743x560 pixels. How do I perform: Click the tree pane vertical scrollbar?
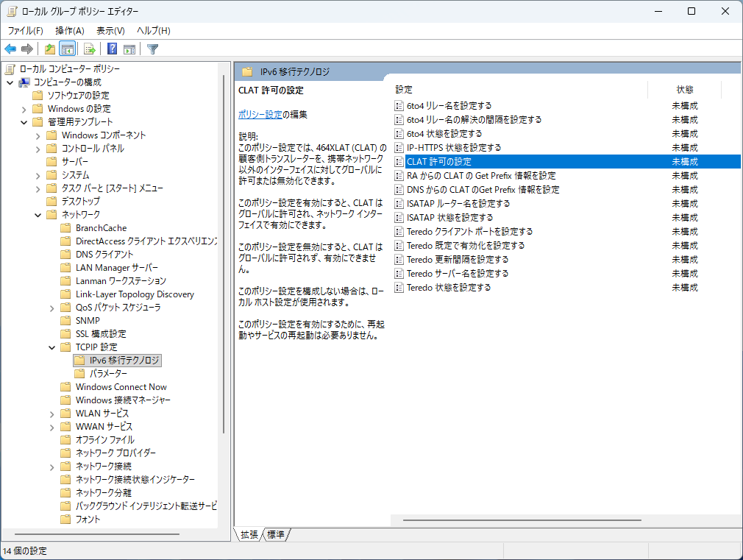224,254
